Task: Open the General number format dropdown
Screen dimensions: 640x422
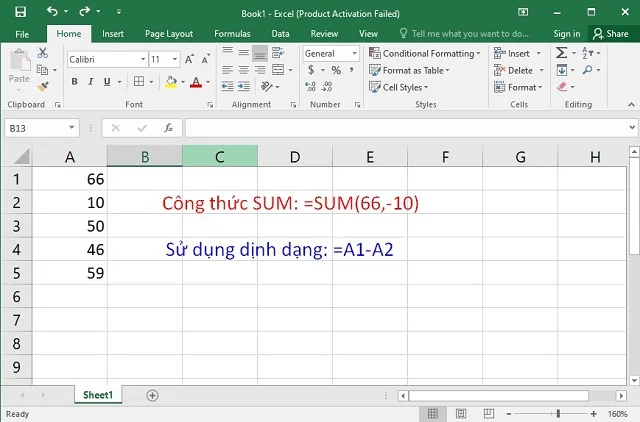Action: (x=354, y=53)
